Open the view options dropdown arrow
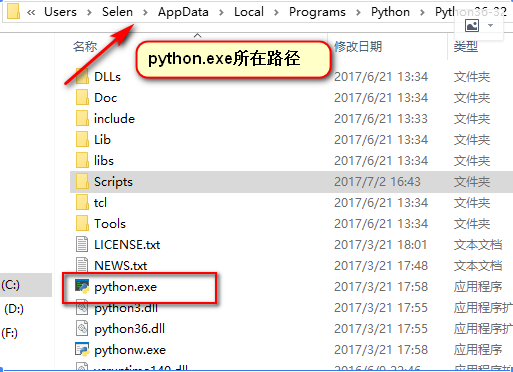 coord(490,26)
